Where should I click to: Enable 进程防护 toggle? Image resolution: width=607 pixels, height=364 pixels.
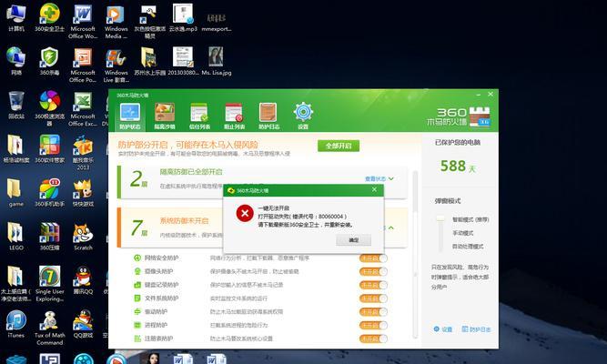(373, 325)
